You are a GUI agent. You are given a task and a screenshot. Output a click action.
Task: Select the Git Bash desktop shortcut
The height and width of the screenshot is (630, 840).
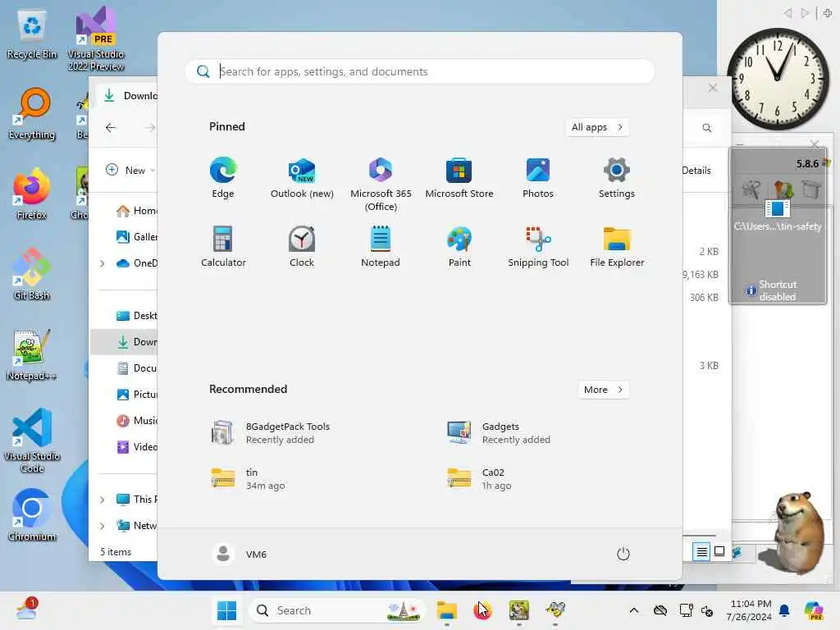tap(32, 274)
